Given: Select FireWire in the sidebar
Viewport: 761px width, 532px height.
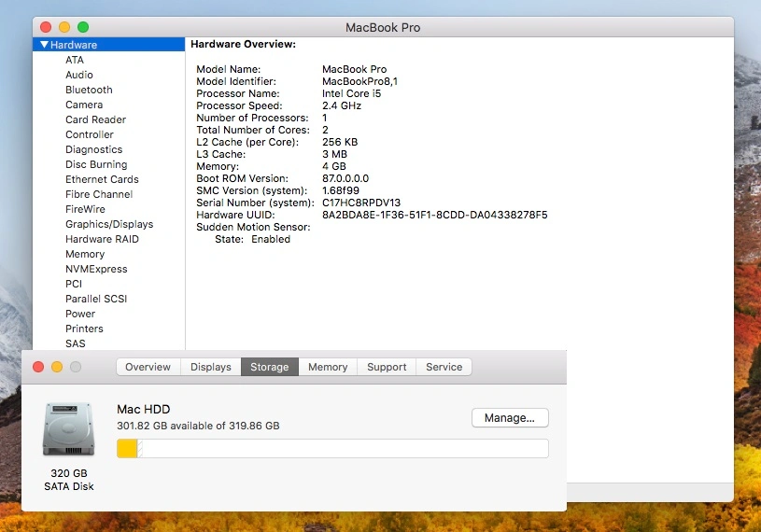Looking at the screenshot, I should click(85, 209).
